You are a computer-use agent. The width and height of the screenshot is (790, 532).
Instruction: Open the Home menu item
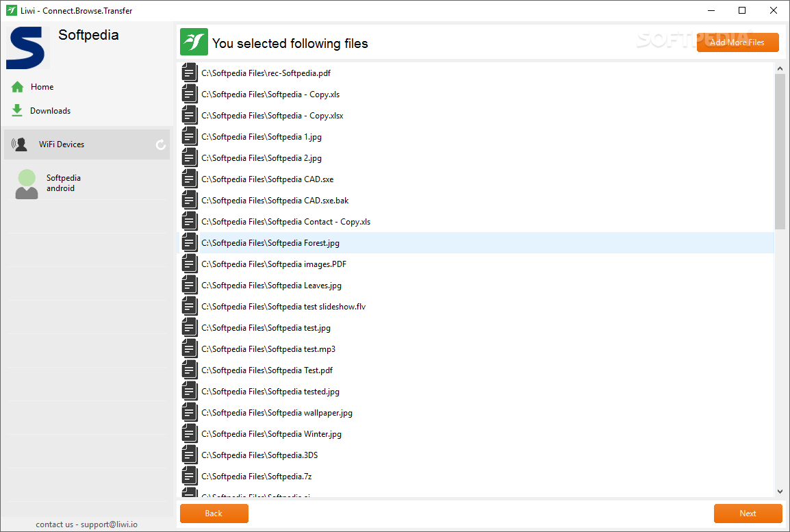coord(42,87)
